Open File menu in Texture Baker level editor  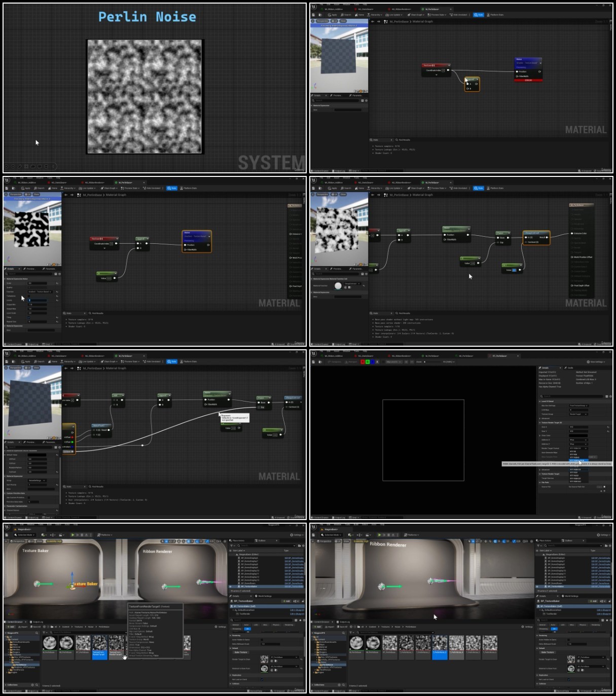[15, 524]
